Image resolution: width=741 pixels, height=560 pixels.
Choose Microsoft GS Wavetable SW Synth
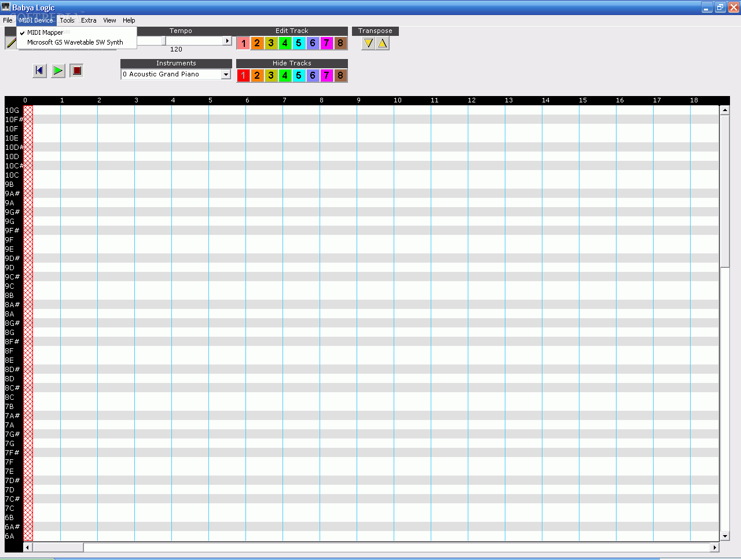coord(76,42)
